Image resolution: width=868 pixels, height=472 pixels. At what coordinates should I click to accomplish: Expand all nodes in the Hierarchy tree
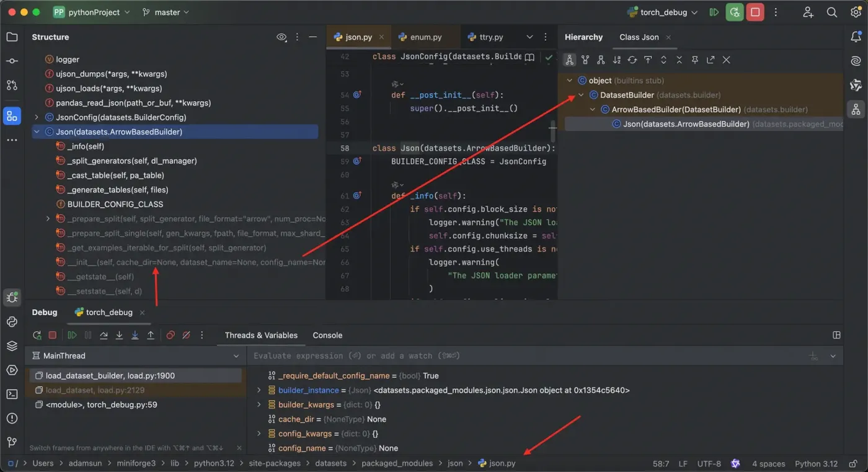pyautogui.click(x=663, y=60)
